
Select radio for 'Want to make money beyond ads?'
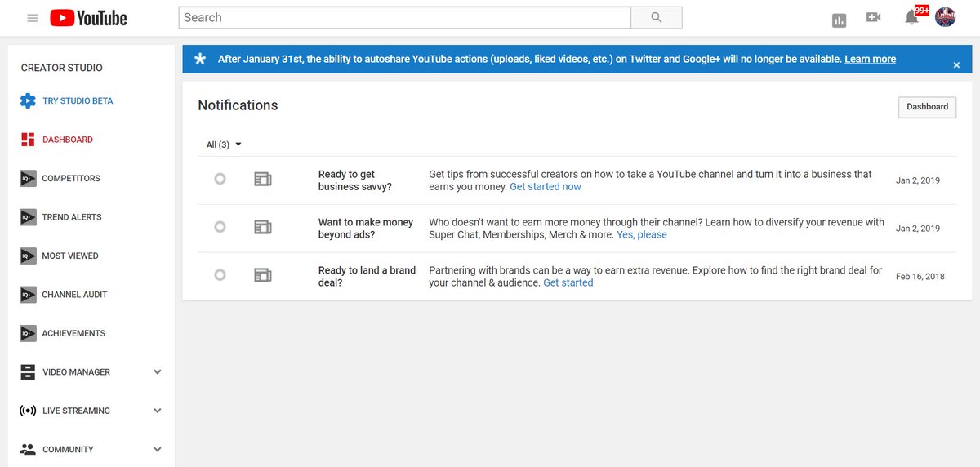click(x=220, y=227)
